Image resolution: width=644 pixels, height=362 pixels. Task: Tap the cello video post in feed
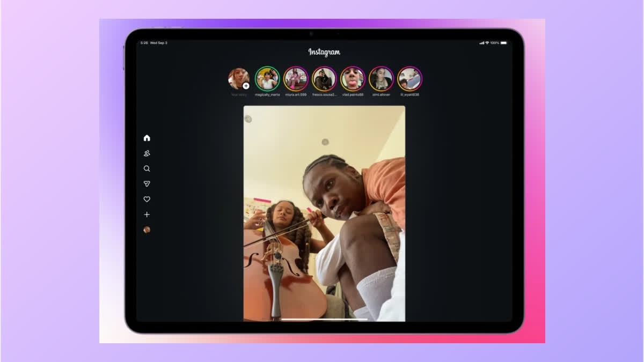(324, 215)
